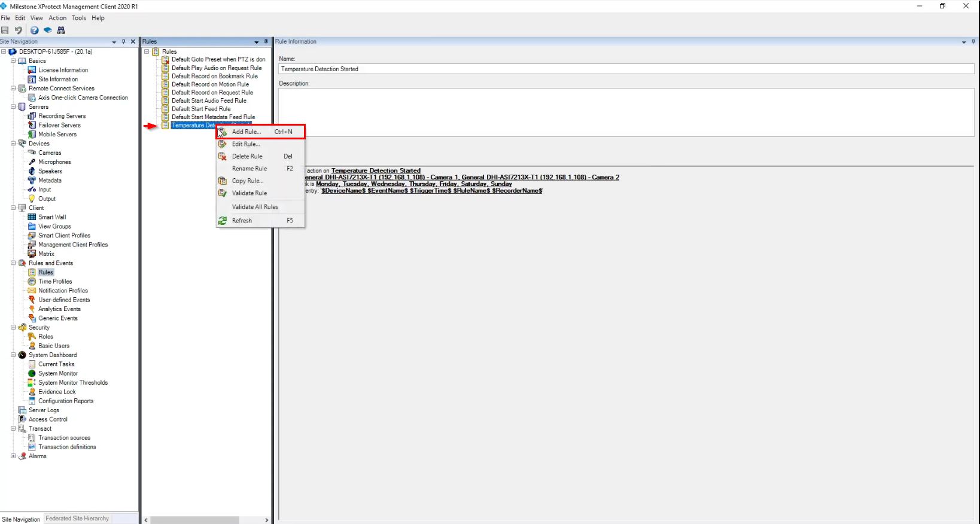This screenshot has height=524, width=980.
Task: Click into the rule Name field
Action: pyautogui.click(x=626, y=69)
